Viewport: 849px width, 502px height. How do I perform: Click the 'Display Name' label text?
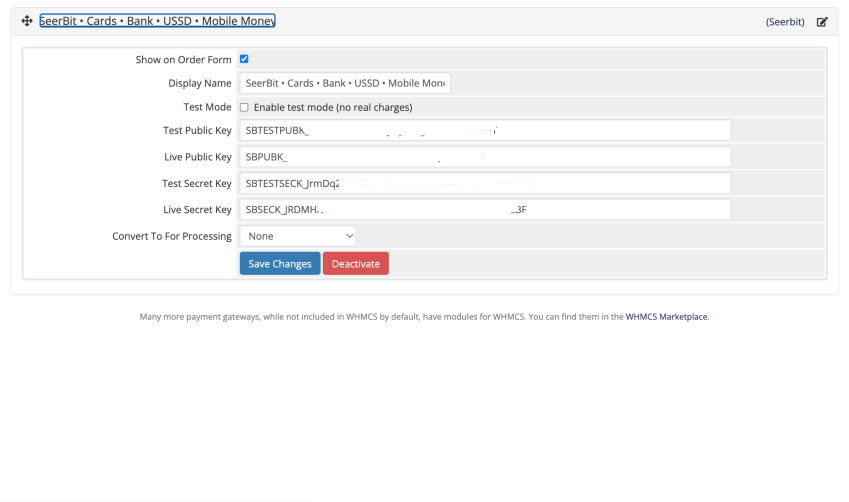coord(200,83)
